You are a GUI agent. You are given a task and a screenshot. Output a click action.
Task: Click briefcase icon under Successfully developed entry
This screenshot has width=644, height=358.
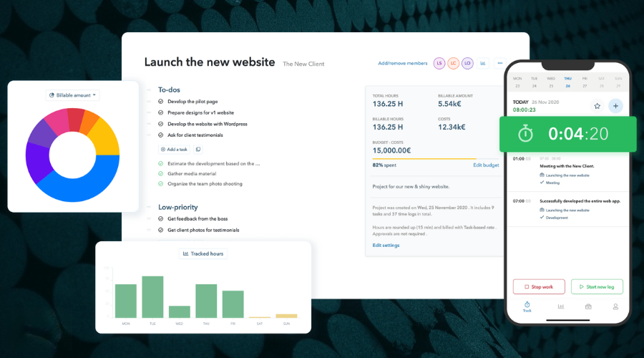click(542, 210)
